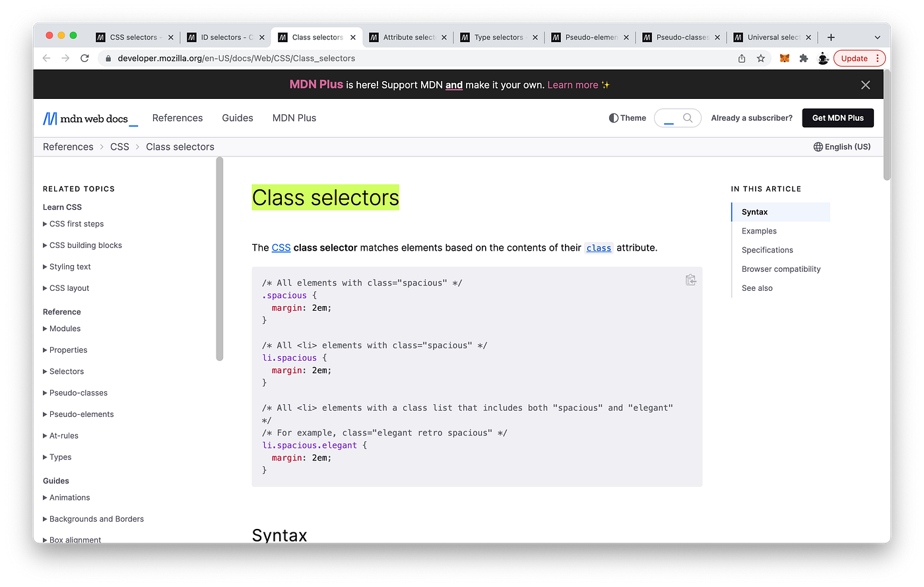
Task: Switch to the Attribute selectors tab
Action: coord(407,38)
